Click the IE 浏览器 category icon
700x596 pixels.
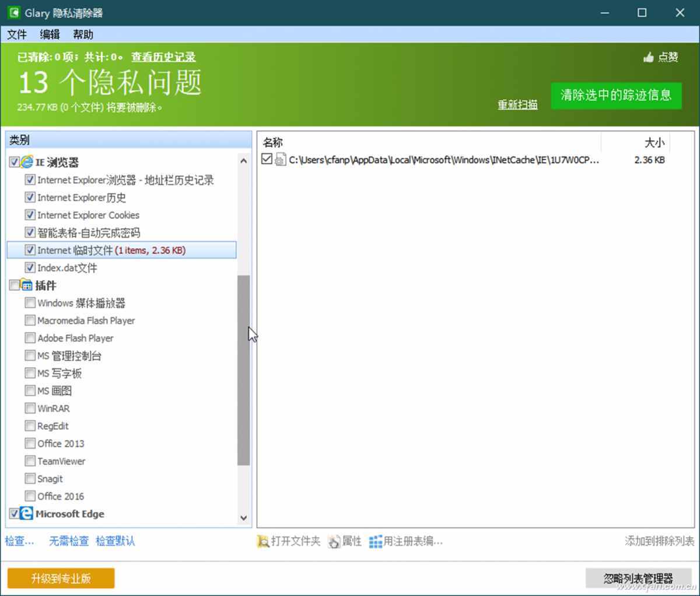click(x=27, y=162)
